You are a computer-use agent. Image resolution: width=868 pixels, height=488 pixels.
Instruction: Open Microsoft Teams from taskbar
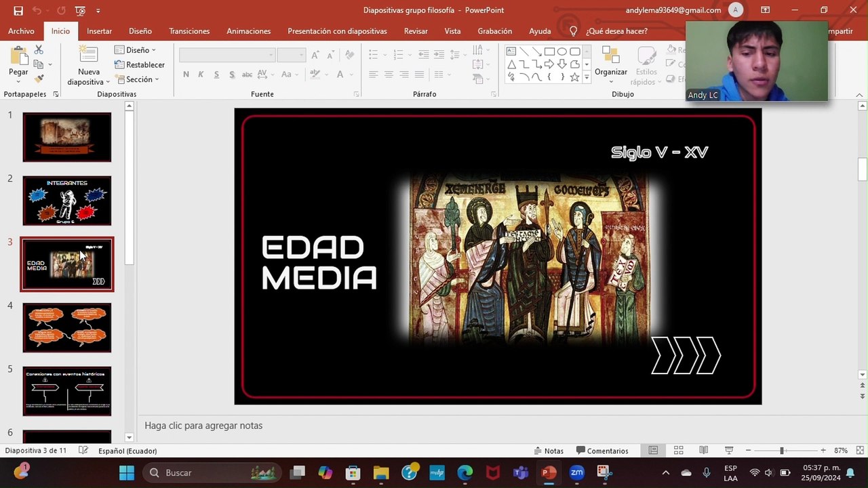(x=521, y=472)
